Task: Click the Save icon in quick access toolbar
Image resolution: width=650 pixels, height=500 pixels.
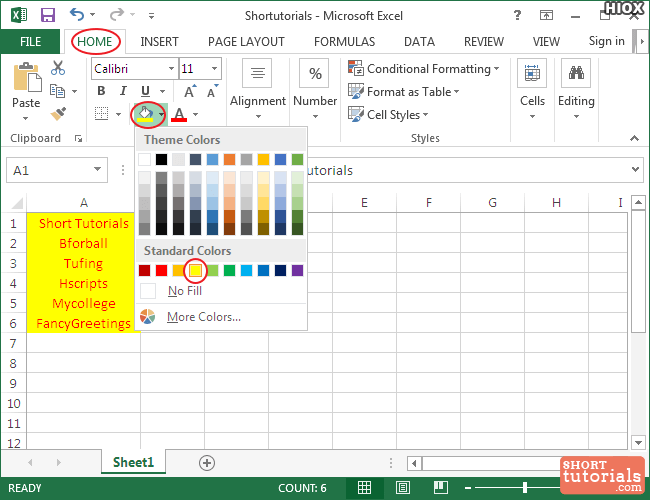Action: tap(48, 15)
